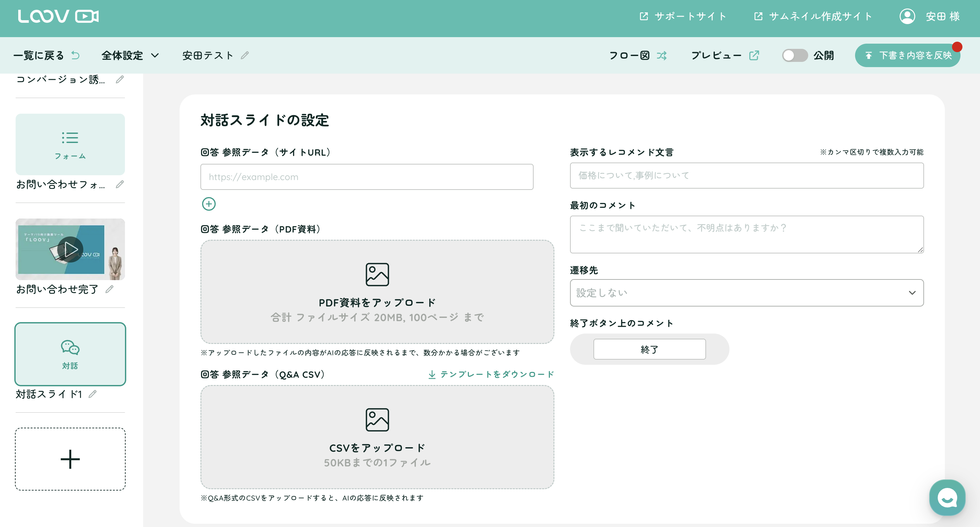The width and height of the screenshot is (980, 527).
Task: Open the 遷移先 dropdown selector
Action: click(746, 292)
